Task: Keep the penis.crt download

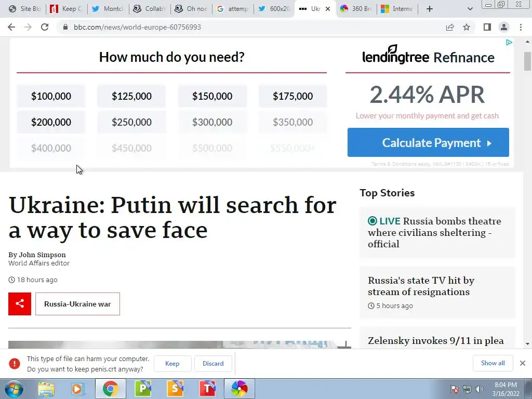Action: point(172,364)
